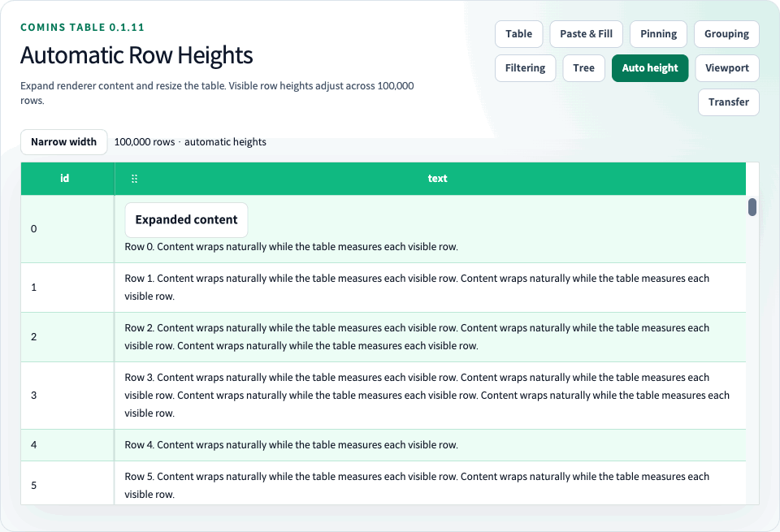Viewport: 780px width, 532px height.
Task: Open the Table demo tab
Action: click(x=519, y=34)
